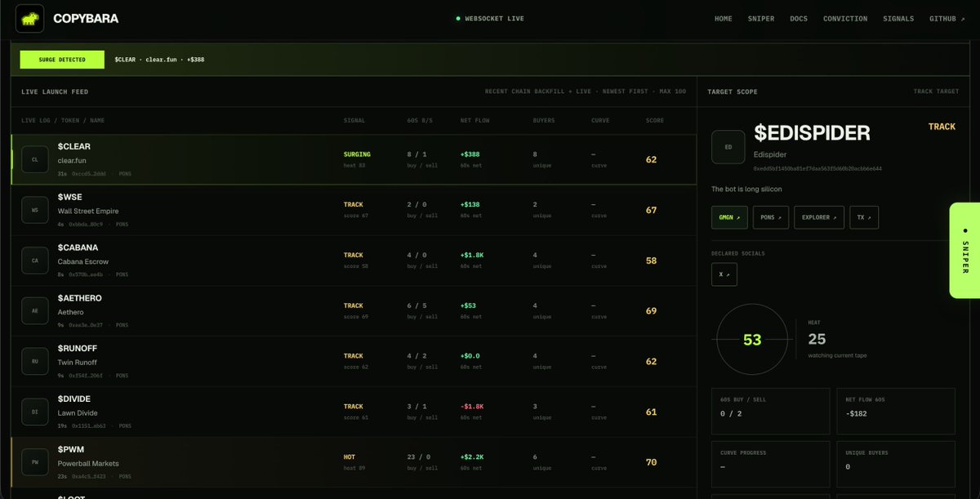
Task: Open the CONVICTION nav item
Action: [x=845, y=19]
